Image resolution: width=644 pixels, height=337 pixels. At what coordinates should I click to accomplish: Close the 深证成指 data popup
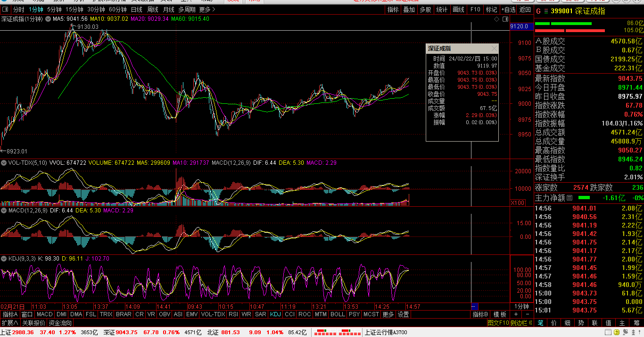[x=494, y=49]
